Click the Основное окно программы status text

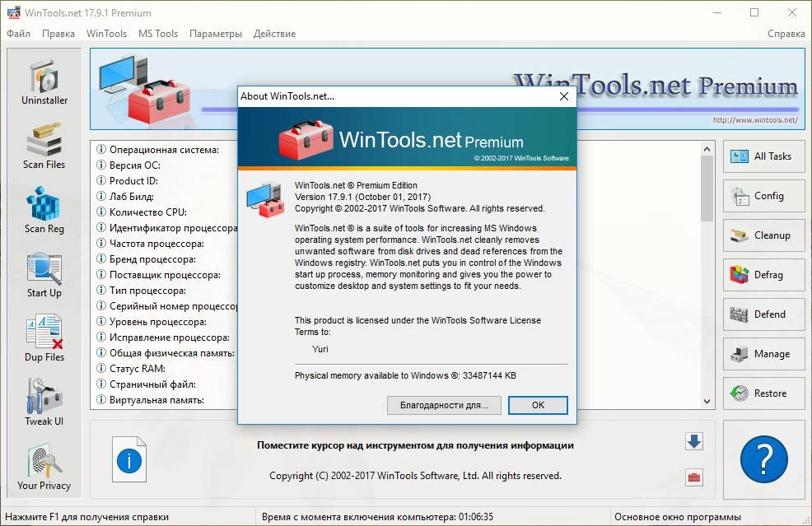[678, 517]
